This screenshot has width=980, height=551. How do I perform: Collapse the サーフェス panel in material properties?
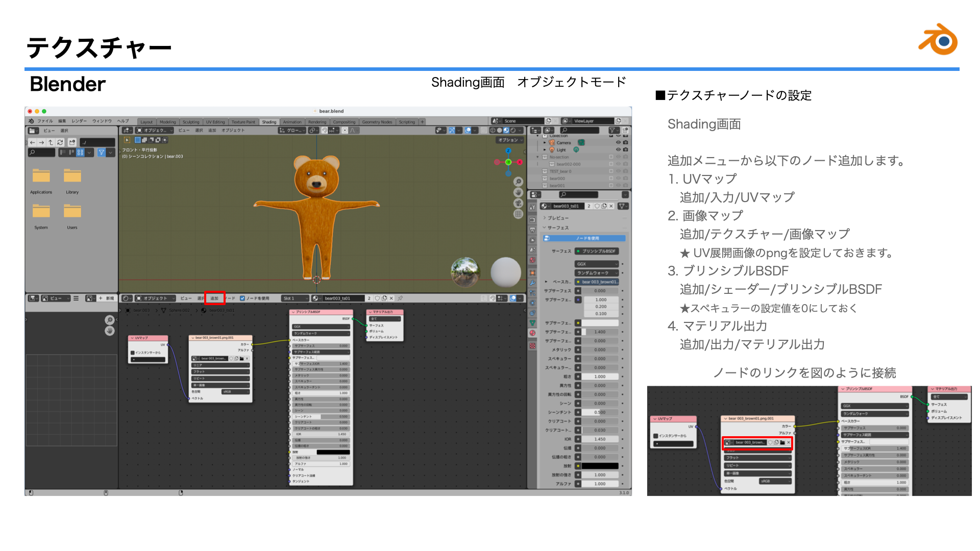pos(557,228)
